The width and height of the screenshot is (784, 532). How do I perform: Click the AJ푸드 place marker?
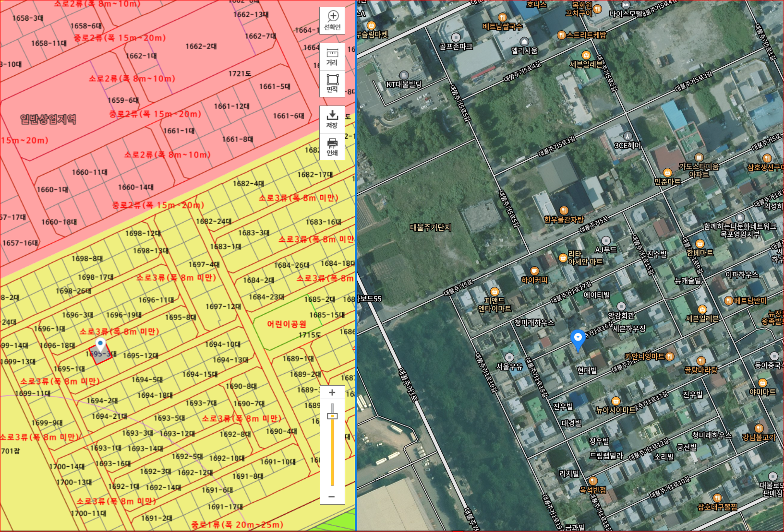pyautogui.click(x=606, y=245)
